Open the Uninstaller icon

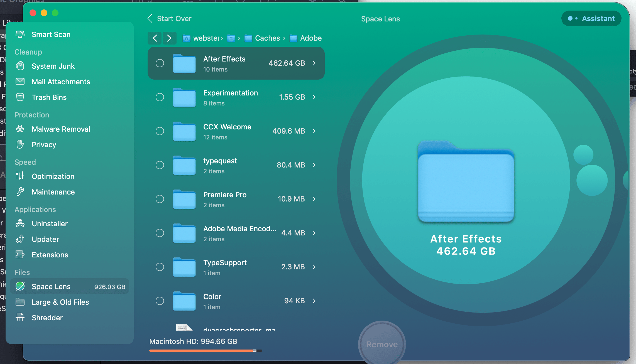[20, 223]
